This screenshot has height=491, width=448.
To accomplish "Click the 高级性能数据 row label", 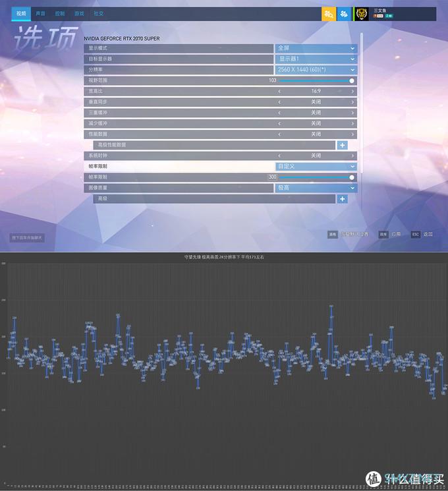I will pos(112,145).
